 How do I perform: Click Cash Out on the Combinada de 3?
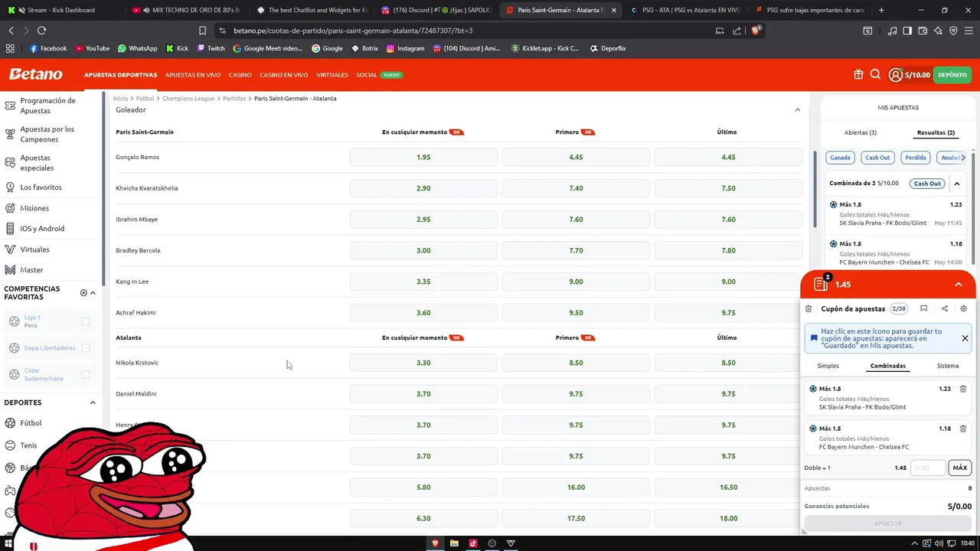[x=927, y=184]
